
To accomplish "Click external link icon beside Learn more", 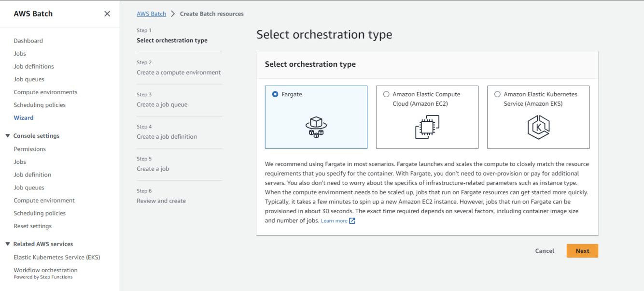I will (352, 221).
